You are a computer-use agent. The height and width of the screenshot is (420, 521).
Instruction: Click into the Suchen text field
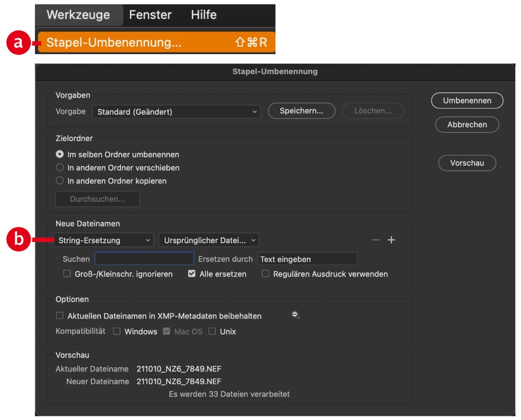pos(144,259)
